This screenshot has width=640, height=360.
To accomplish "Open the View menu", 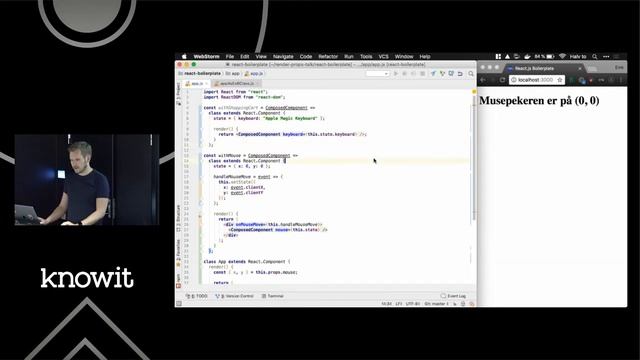I will click(261, 57).
